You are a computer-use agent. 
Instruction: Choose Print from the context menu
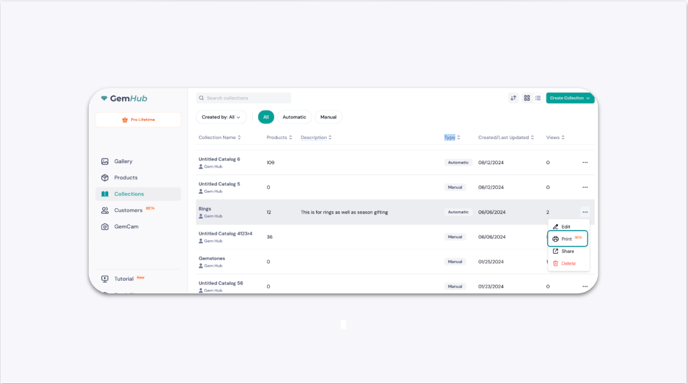567,239
